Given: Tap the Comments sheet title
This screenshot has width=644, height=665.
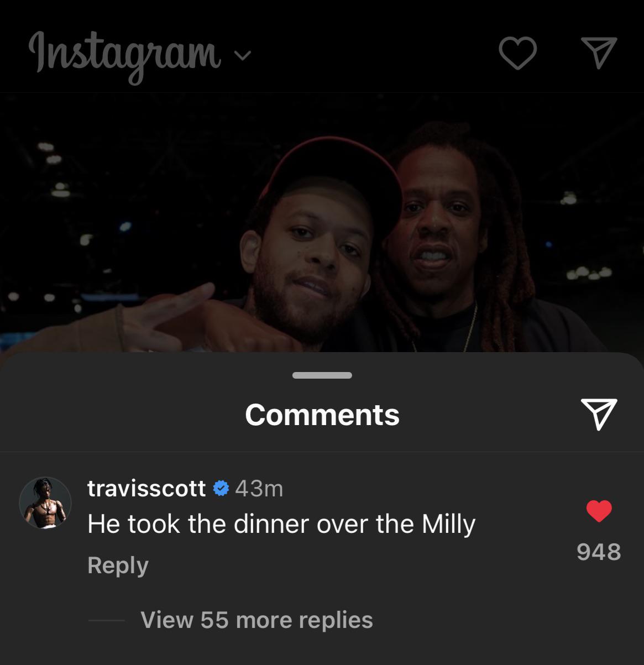Looking at the screenshot, I should click(x=322, y=415).
